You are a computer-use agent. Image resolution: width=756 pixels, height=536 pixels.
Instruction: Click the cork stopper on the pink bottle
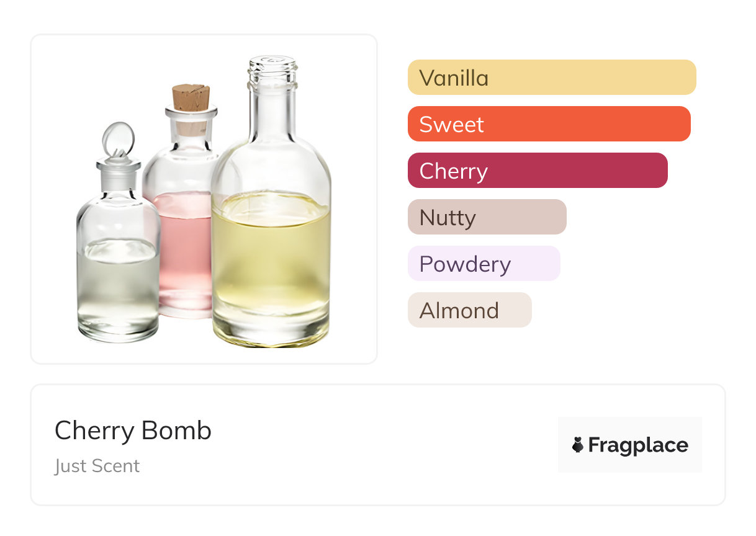(191, 98)
